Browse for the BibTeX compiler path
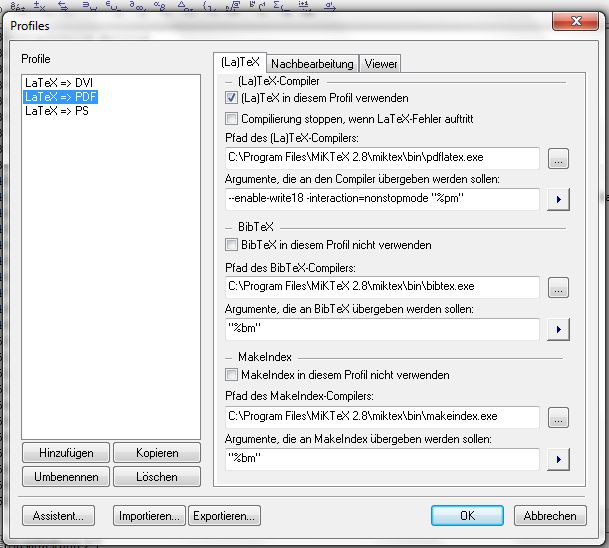This screenshot has width=609, height=548. tap(559, 288)
